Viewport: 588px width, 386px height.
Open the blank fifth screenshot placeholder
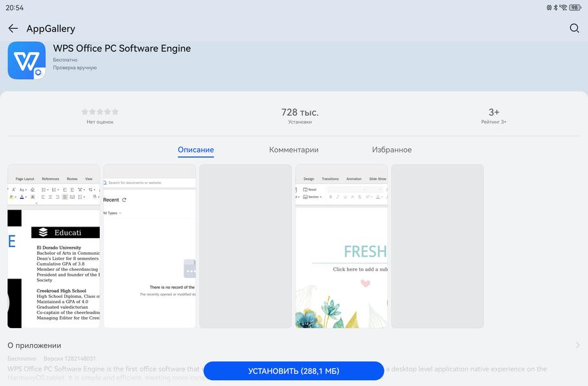(x=438, y=246)
